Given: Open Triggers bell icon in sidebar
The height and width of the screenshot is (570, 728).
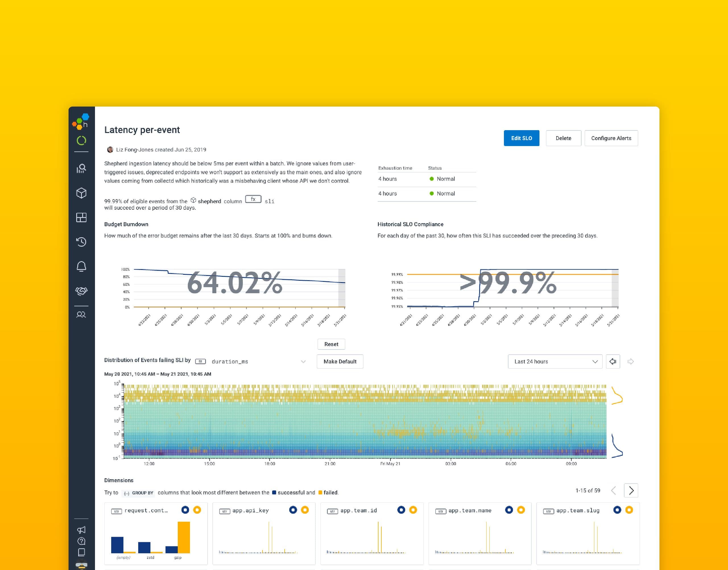Looking at the screenshot, I should 81,266.
